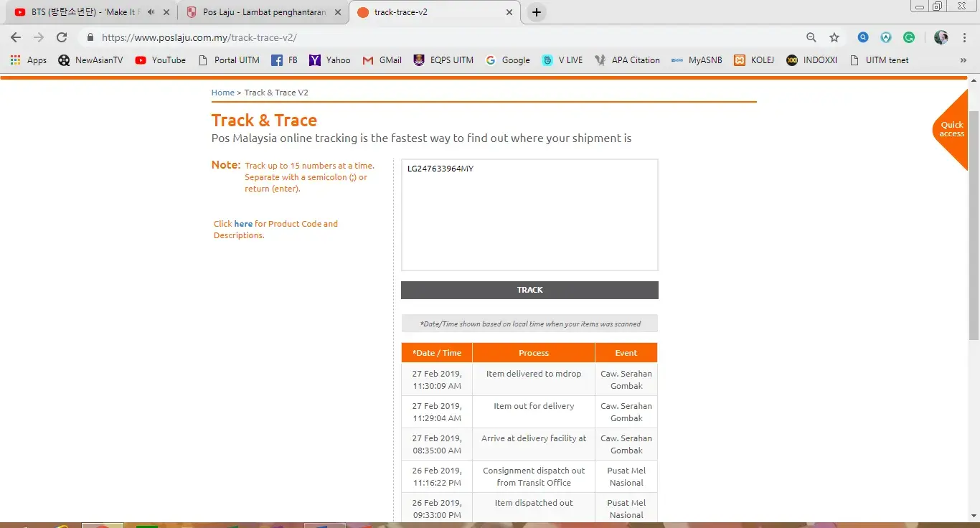View site security padlock info

(x=90, y=37)
